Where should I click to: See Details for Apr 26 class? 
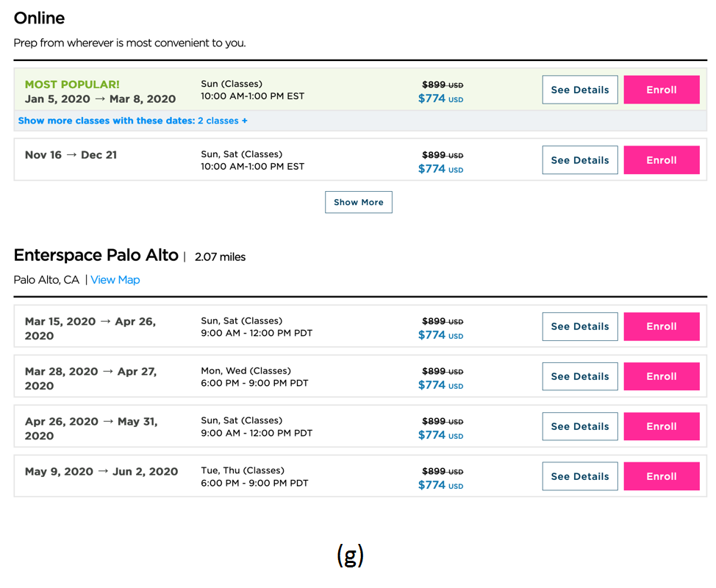(x=579, y=426)
